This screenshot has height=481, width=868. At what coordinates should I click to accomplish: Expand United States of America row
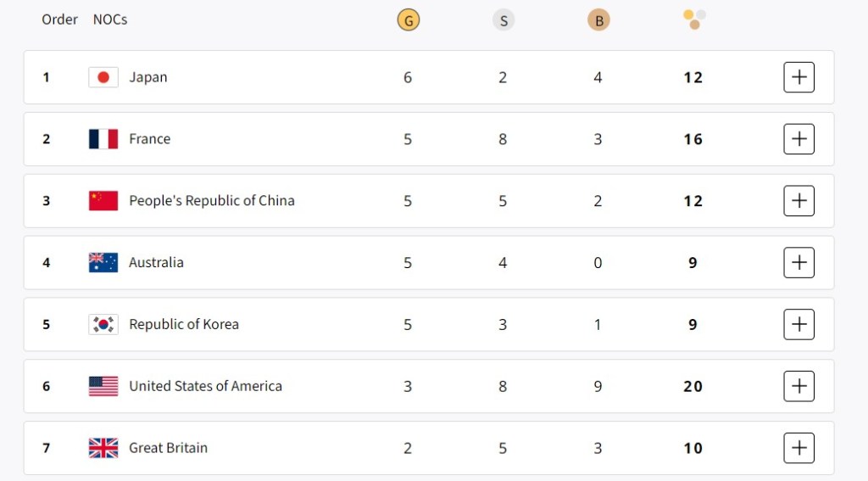coord(798,386)
